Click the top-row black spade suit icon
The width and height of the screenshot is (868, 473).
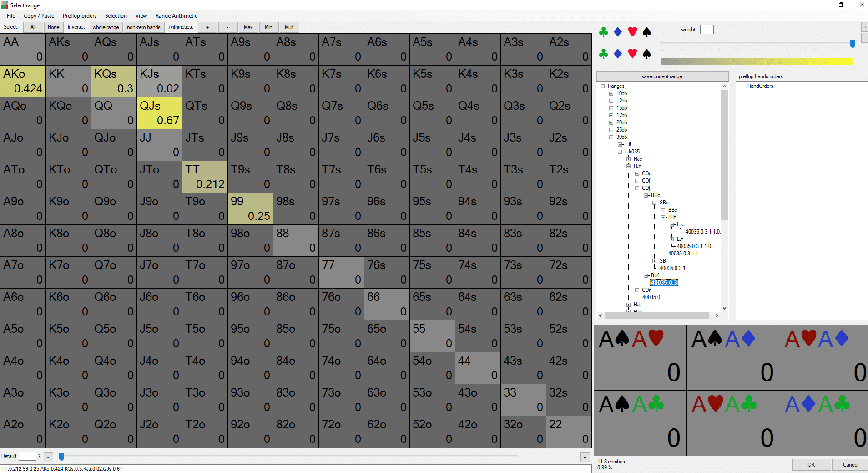[x=646, y=32]
